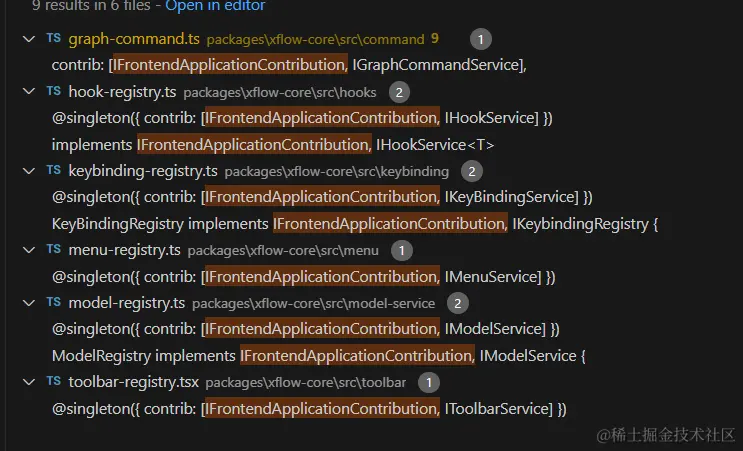
Task: Collapse the hook-registry.ts results group
Action: coord(29,91)
